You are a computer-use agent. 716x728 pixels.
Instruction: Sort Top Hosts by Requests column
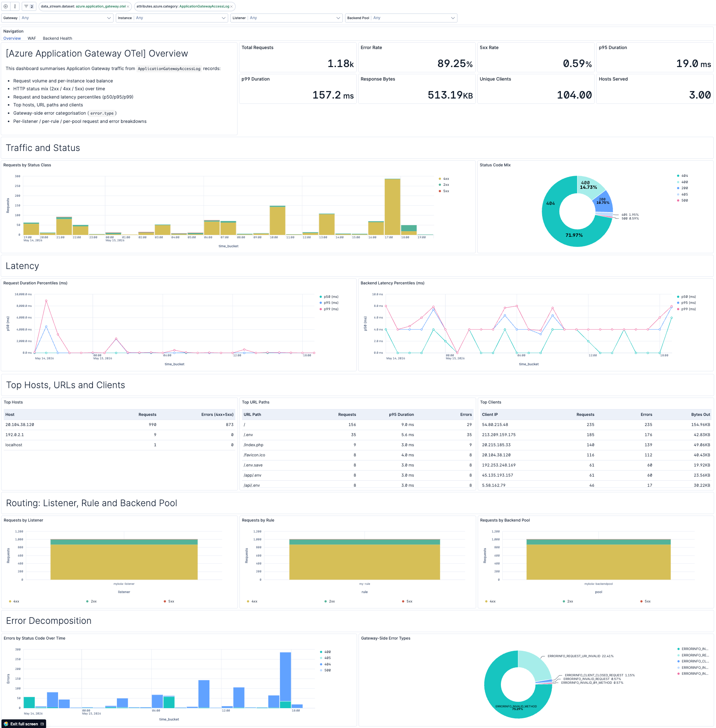tap(147, 414)
